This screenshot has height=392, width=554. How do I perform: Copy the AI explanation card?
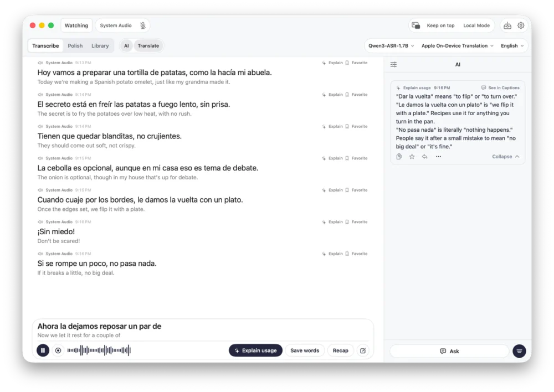coord(399,157)
